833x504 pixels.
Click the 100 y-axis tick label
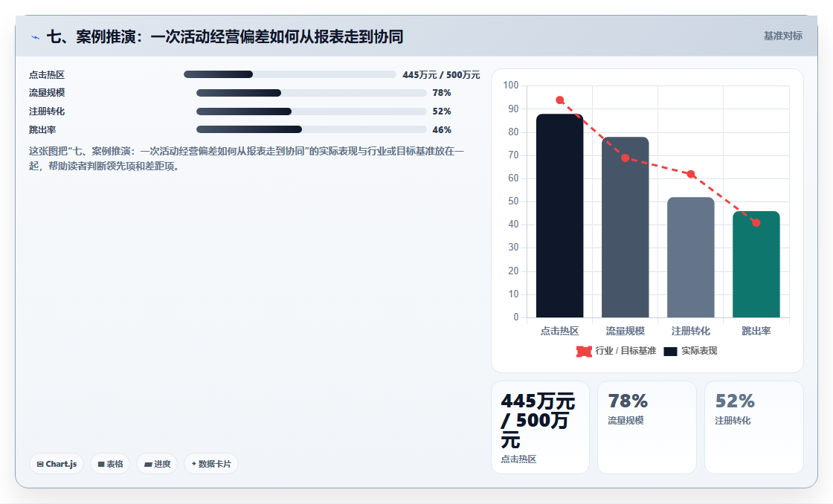[510, 85]
